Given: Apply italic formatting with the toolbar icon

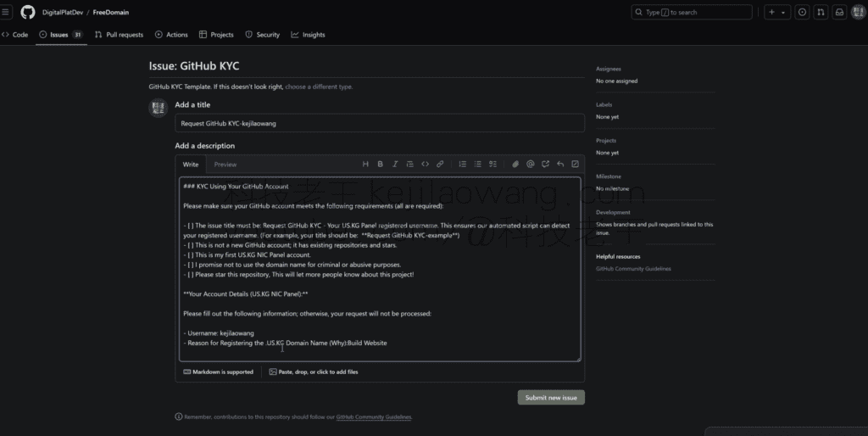Looking at the screenshot, I should click(395, 164).
